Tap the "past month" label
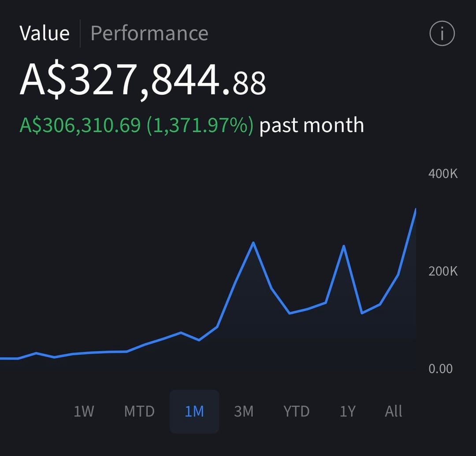Screen dimensions: 476x456 (x=312, y=126)
